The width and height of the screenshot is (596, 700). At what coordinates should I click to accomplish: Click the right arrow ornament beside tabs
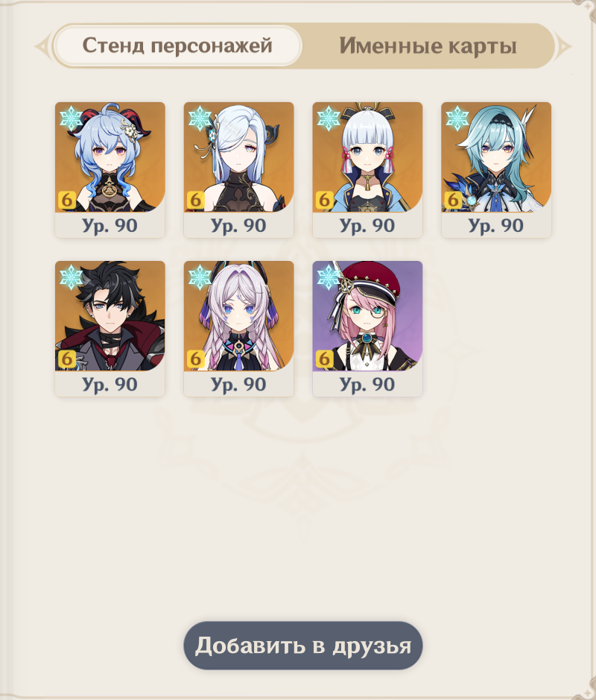click(563, 46)
